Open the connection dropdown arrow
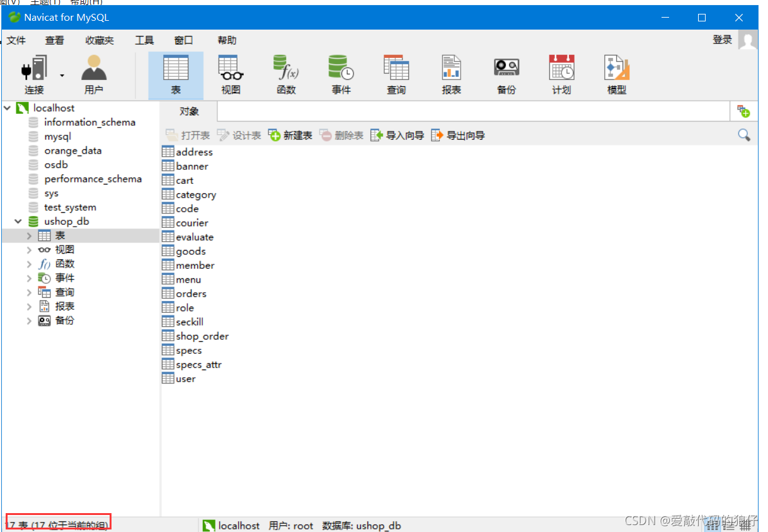Viewport: 768px width, 532px height. click(x=62, y=76)
